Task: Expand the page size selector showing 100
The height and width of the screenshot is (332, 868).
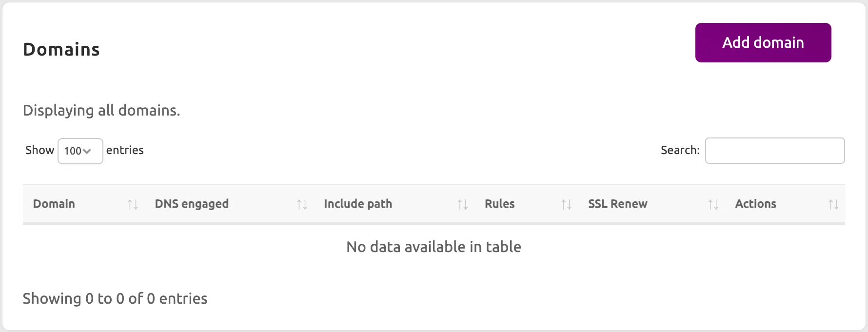Action: pos(80,151)
